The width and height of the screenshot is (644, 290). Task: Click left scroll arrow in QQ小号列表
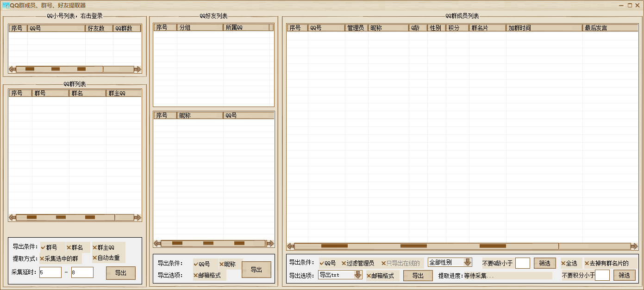12,69
